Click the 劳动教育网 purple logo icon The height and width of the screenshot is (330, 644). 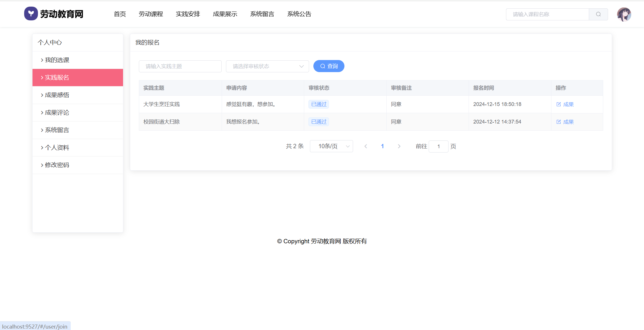point(31,13)
